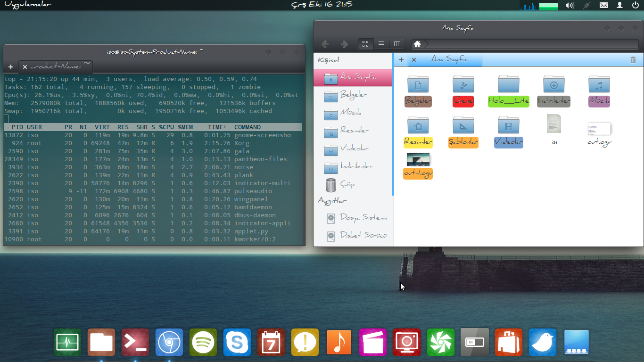Open the network connection indicator
644x362 pixels.
coord(586,6)
